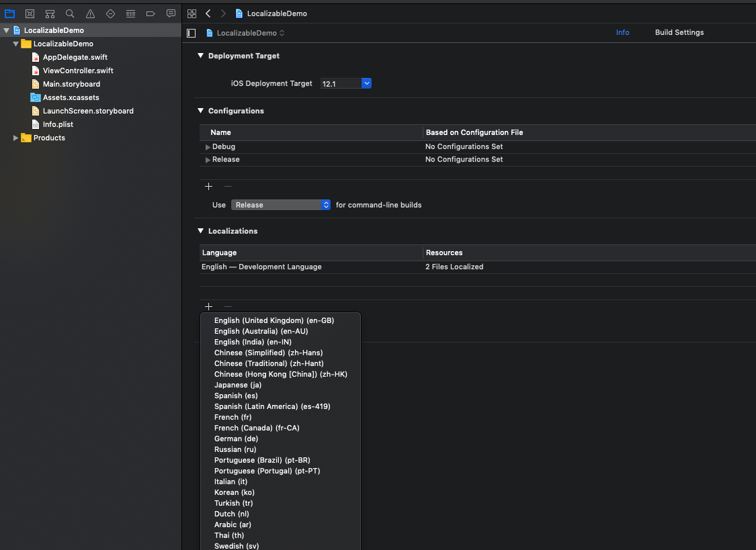Collapse the LocalizableDemo project root
The image size is (756, 550).
click(6, 30)
